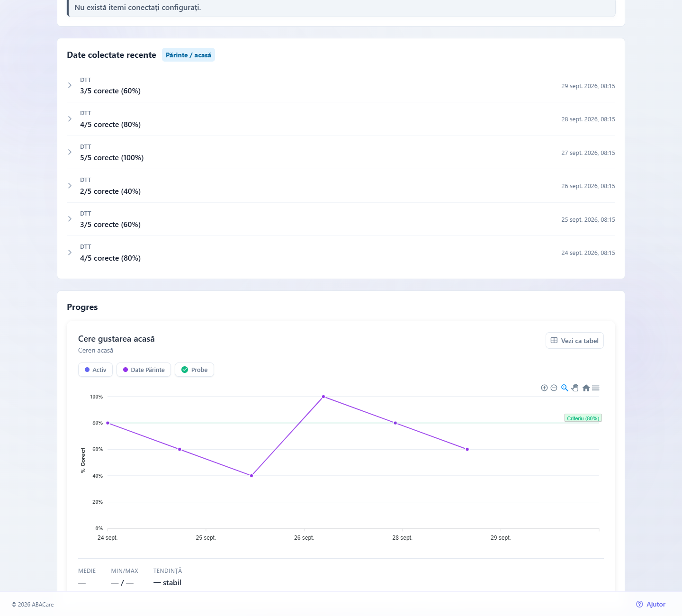Click the chart zoom out icon
The height and width of the screenshot is (616, 682).
(554, 388)
